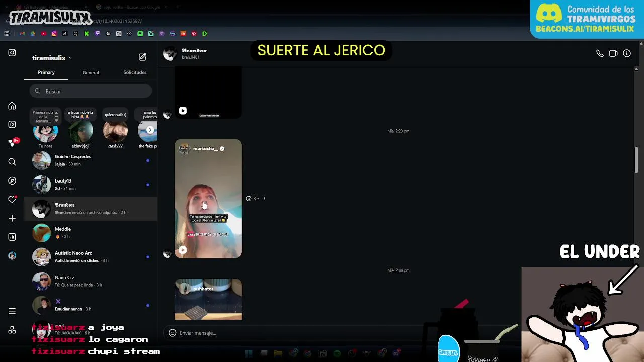Open the Explore compass icon

(x=12, y=180)
